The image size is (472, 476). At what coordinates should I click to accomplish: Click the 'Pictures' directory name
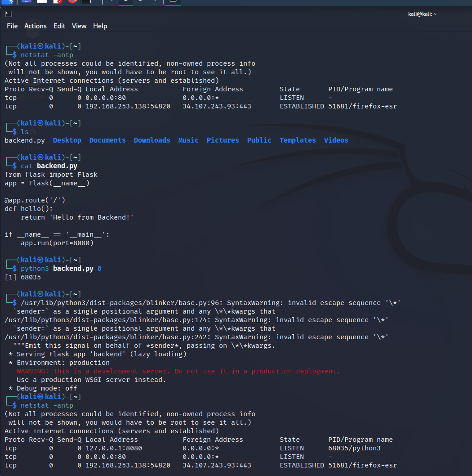click(x=223, y=140)
